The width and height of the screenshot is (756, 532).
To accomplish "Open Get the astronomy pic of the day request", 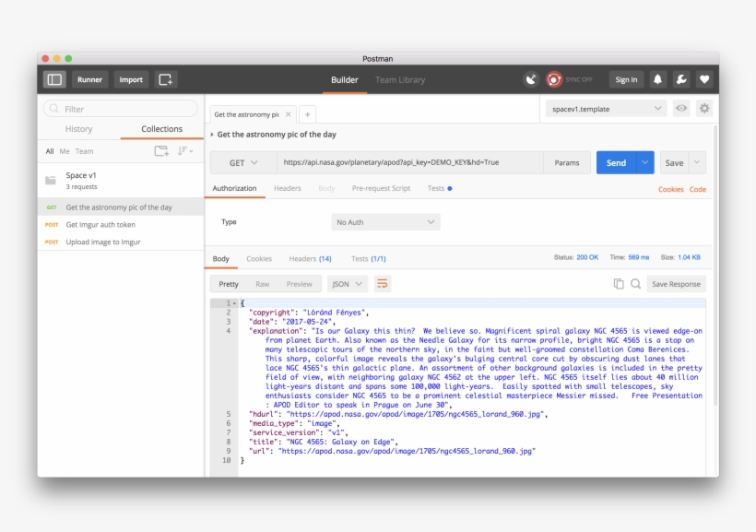I will click(x=121, y=207).
